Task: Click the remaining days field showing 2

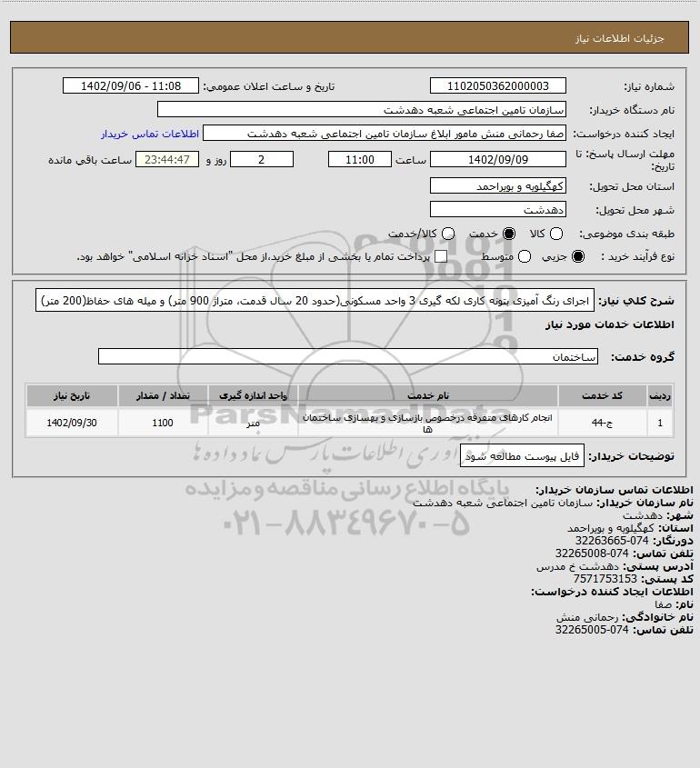Action: pyautogui.click(x=262, y=159)
